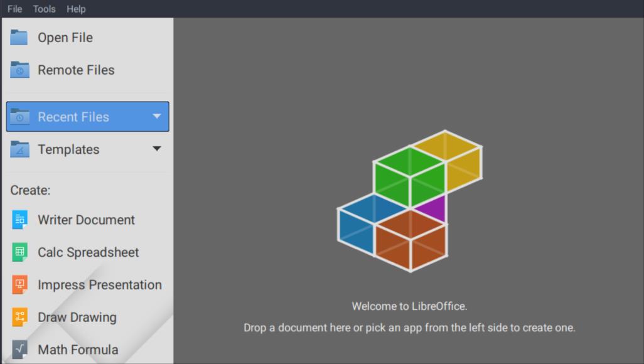Expand the Templates dropdown arrow
644x364 pixels.
(x=156, y=149)
